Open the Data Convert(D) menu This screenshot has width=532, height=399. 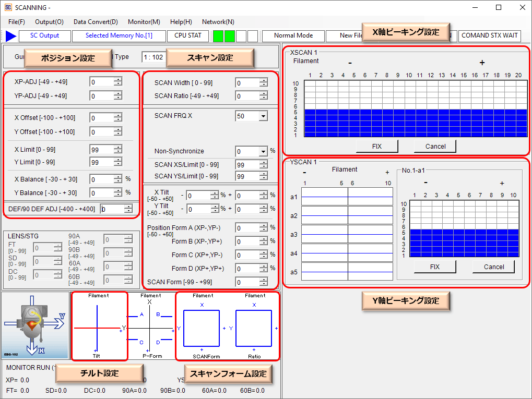(96, 22)
